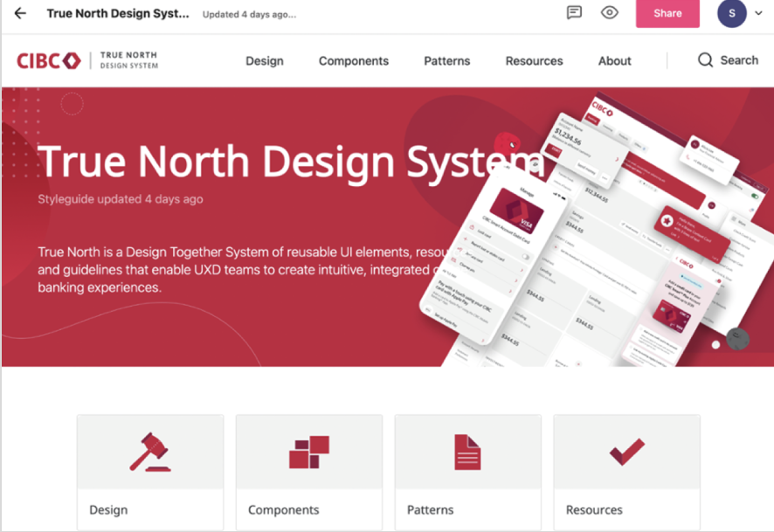Click the phone mockup image in hero
Image resolution: width=774 pixels, height=532 pixels.
click(494, 257)
